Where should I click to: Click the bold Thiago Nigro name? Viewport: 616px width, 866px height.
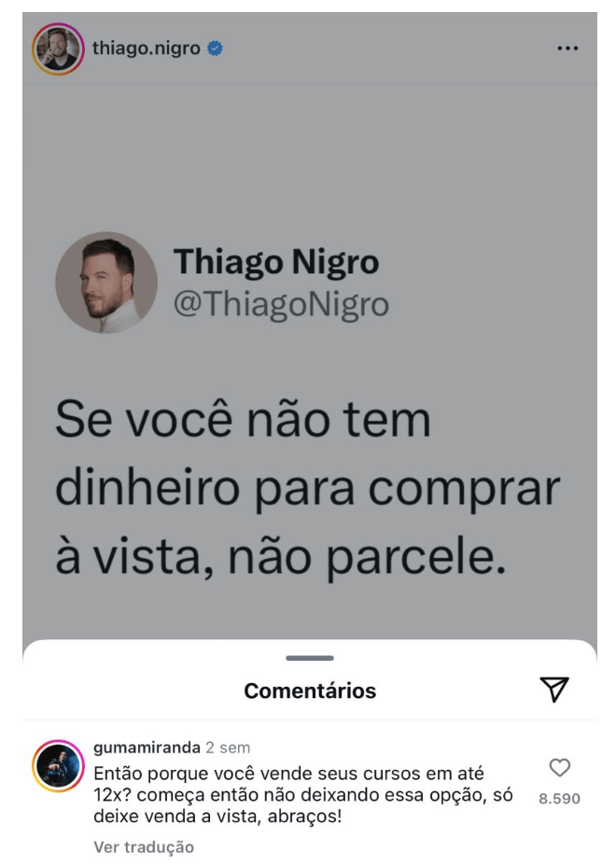[276, 262]
